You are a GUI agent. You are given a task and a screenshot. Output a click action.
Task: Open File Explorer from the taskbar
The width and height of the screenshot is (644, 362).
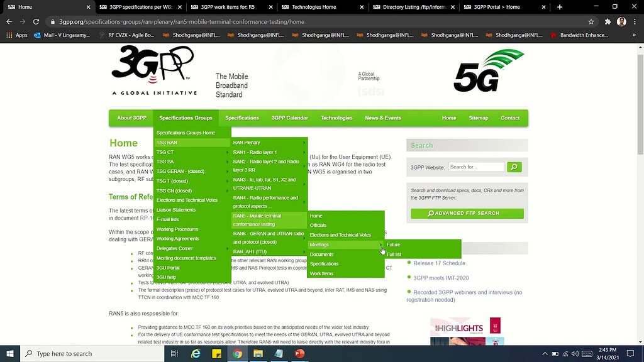258,353
